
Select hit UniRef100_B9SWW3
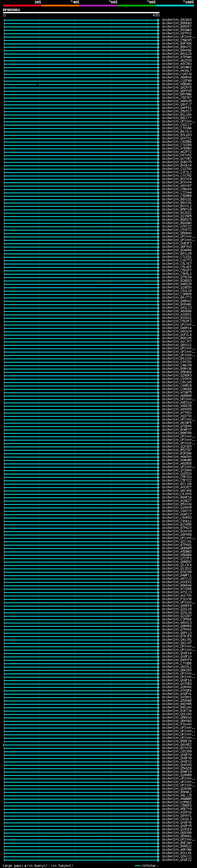coord(176,30)
